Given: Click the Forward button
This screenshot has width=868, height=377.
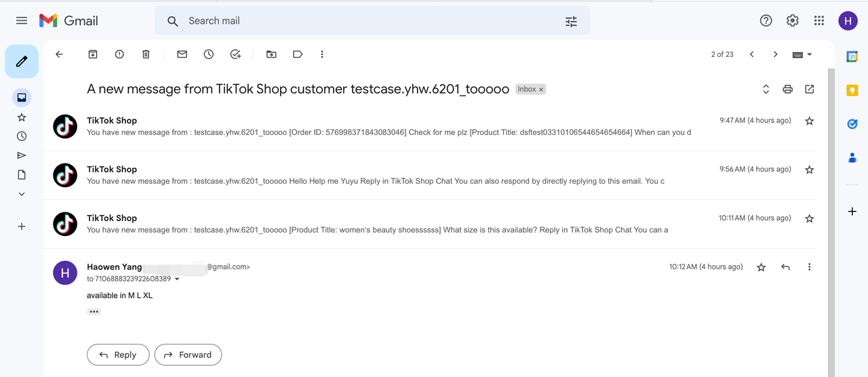Looking at the screenshot, I should coord(188,355).
